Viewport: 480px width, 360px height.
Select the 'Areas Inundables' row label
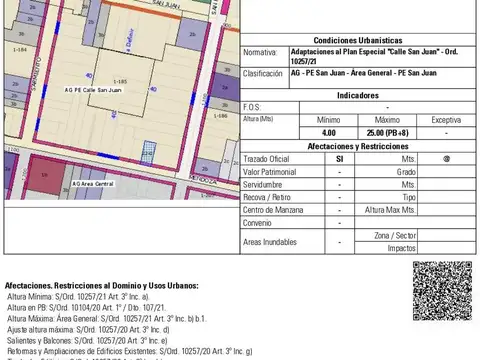coord(270,242)
